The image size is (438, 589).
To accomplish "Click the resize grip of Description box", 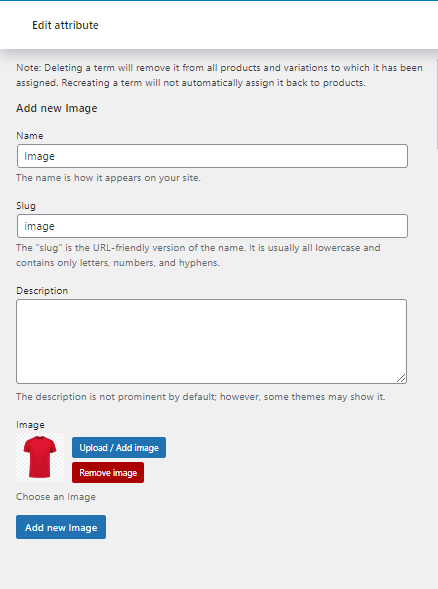I will 401,378.
